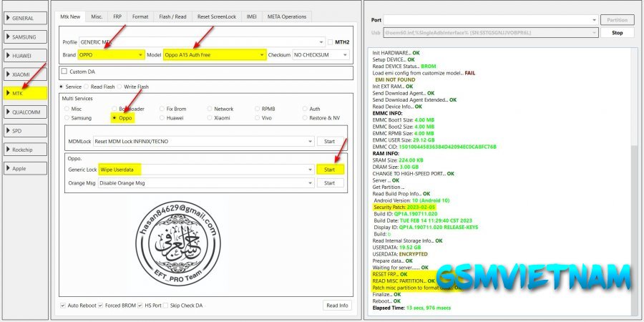Click the Partition button
644x322 pixels.
(x=618, y=20)
